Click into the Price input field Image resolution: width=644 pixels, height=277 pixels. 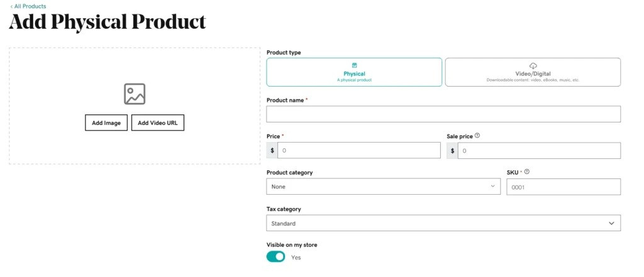pos(359,151)
